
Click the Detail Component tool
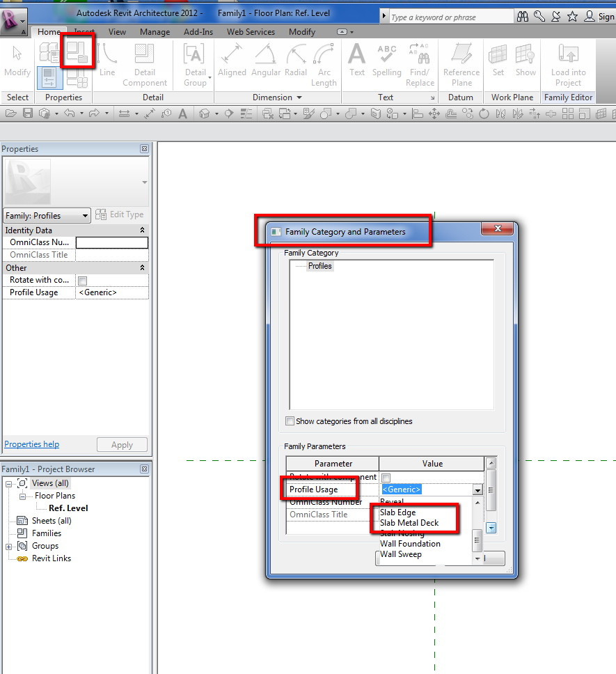pos(145,65)
